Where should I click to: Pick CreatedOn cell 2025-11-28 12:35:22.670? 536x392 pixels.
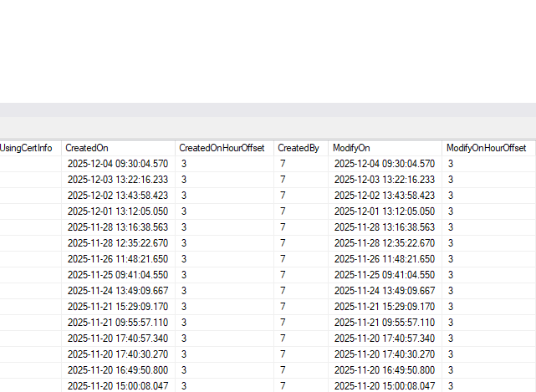[x=118, y=243]
